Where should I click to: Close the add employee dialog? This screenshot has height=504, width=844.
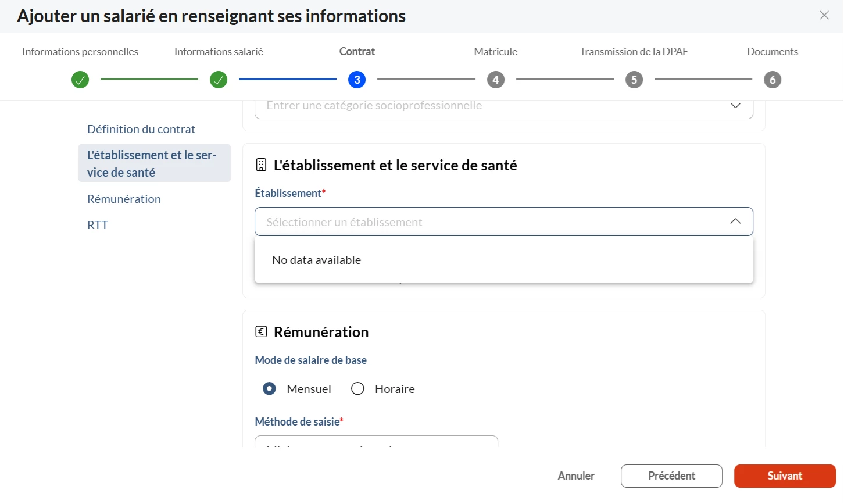click(x=824, y=16)
